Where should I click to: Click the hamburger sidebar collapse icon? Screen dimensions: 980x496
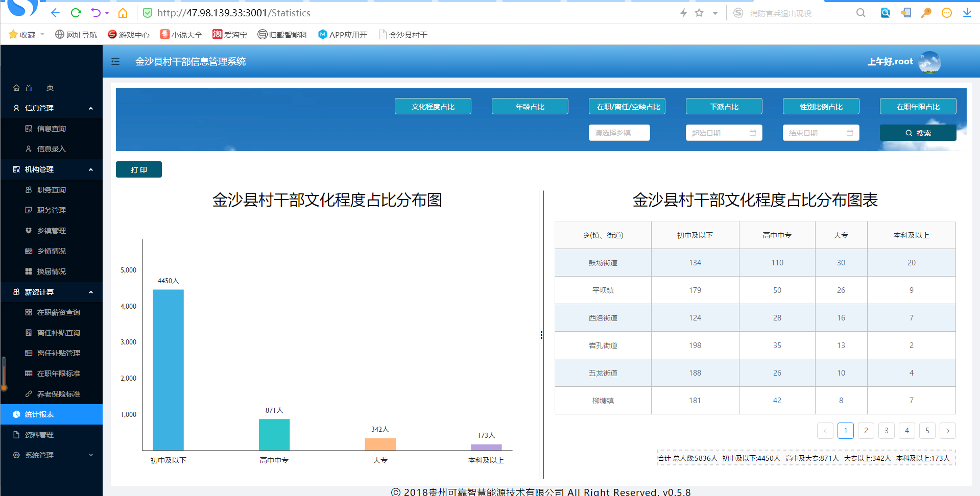point(115,62)
